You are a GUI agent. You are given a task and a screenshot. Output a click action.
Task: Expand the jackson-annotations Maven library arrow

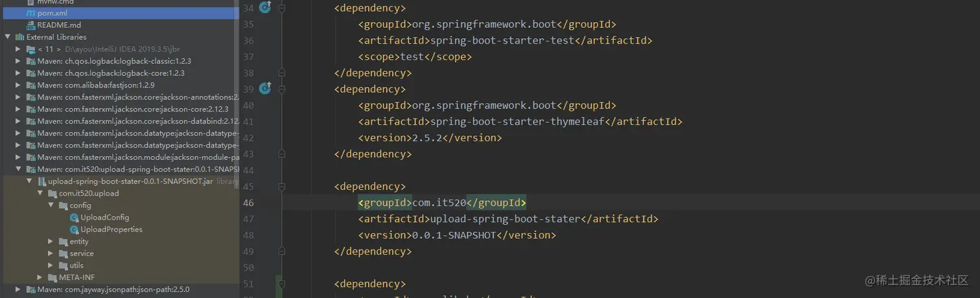[19, 97]
